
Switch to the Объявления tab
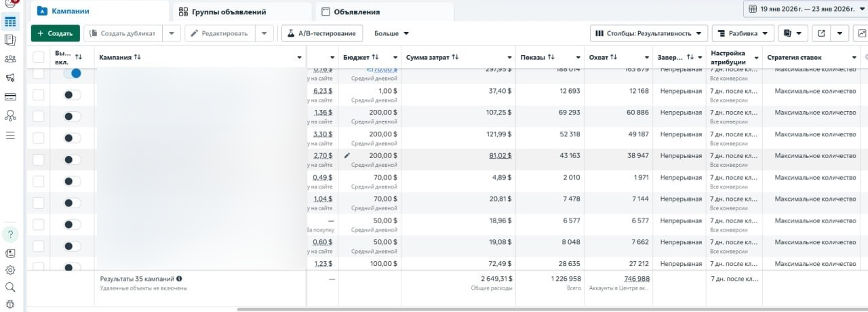384,12
